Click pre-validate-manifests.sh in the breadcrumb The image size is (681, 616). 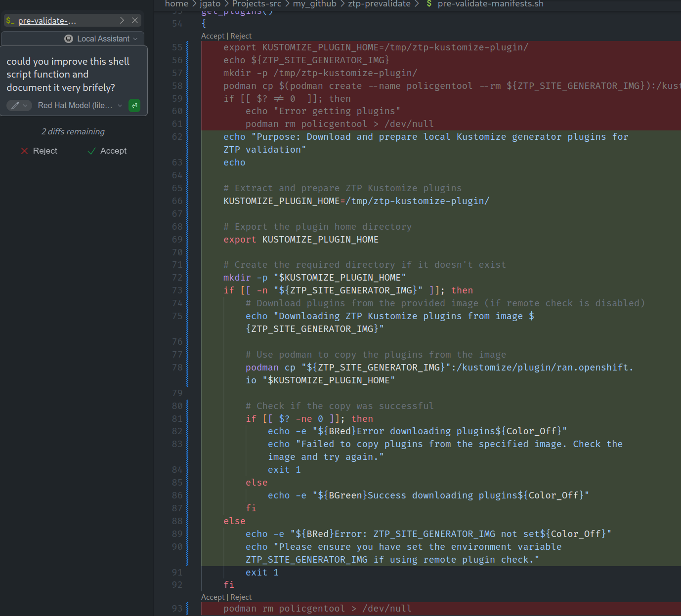[x=490, y=4]
